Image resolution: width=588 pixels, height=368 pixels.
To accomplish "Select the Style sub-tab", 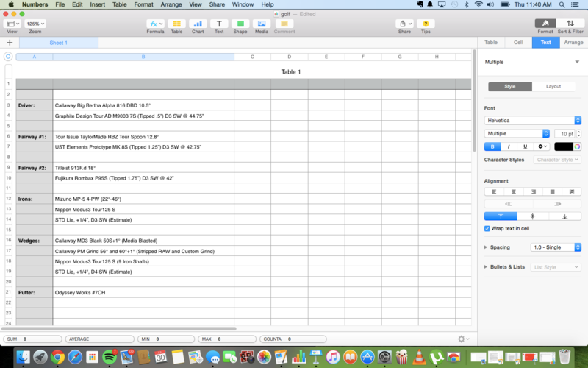I will click(510, 86).
